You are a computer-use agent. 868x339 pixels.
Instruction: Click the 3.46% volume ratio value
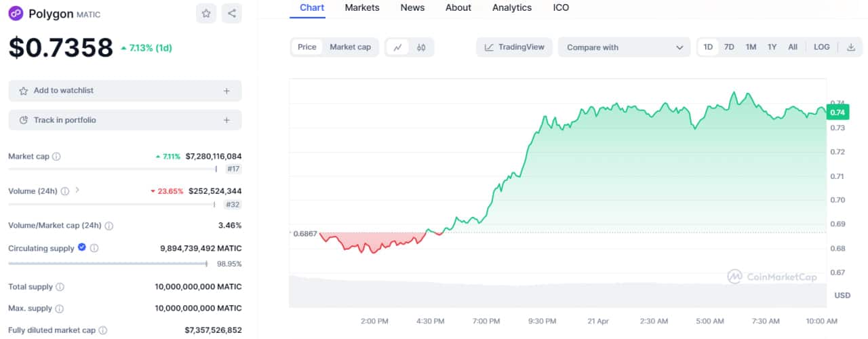coord(229,226)
